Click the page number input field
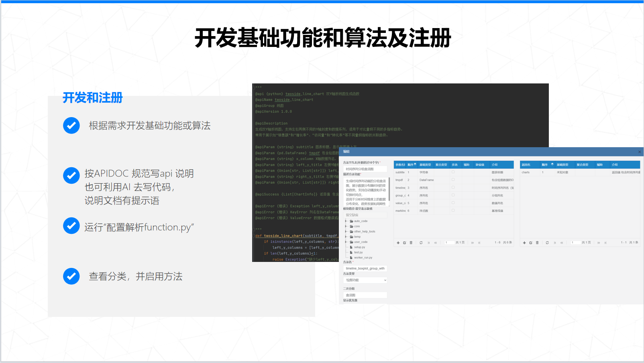 coord(450,242)
